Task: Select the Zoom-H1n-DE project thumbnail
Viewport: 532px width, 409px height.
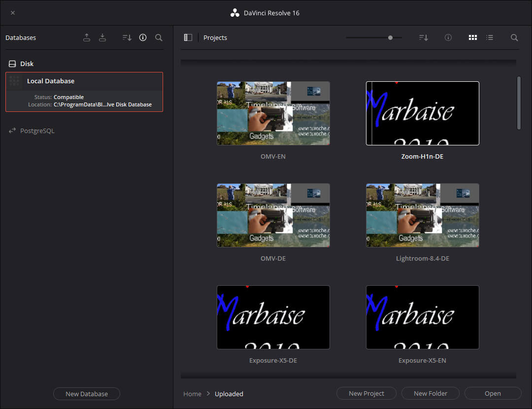Action: click(423, 113)
